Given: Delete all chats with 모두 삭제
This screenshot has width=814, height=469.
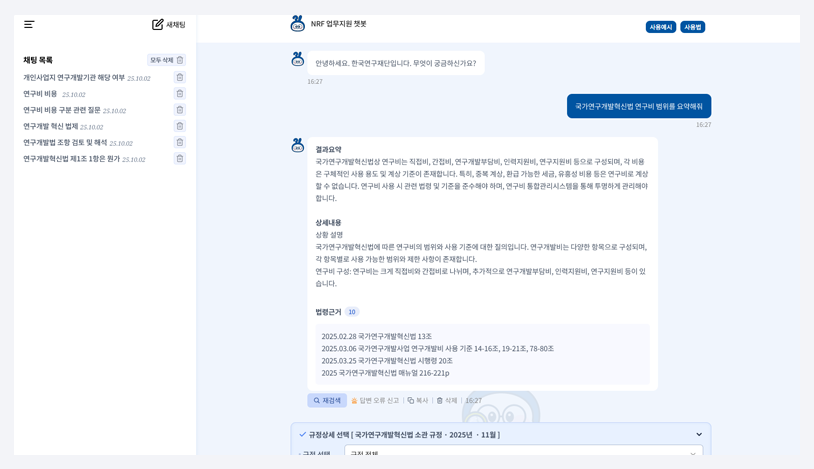Looking at the screenshot, I should click(166, 60).
